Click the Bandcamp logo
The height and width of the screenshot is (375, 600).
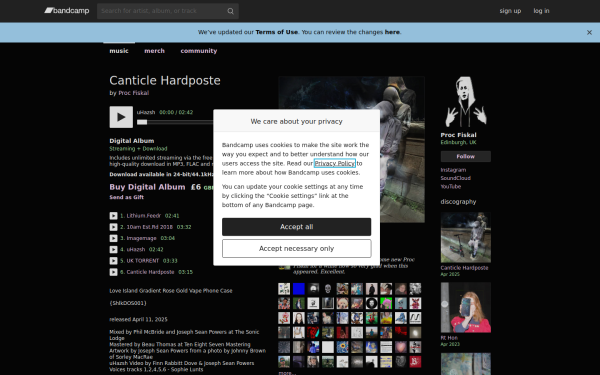click(x=67, y=11)
